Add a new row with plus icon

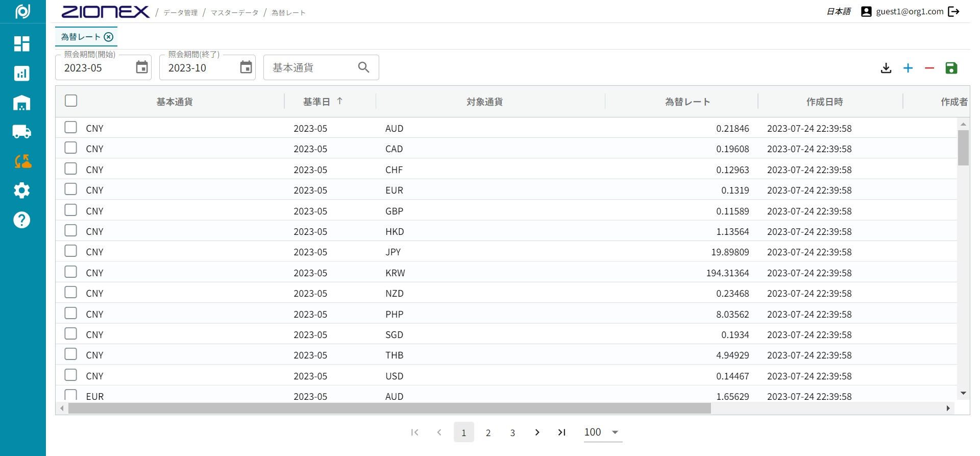coord(908,68)
